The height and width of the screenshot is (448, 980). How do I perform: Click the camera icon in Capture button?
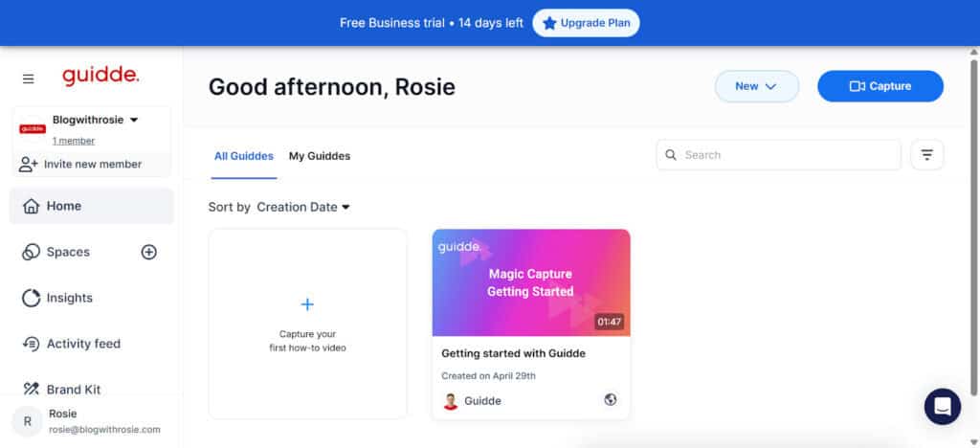pos(857,86)
